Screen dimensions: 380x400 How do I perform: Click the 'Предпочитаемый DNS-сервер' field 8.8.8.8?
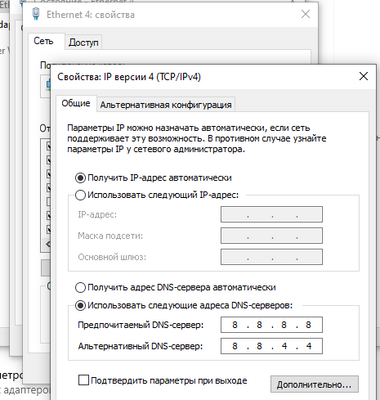[271, 325]
